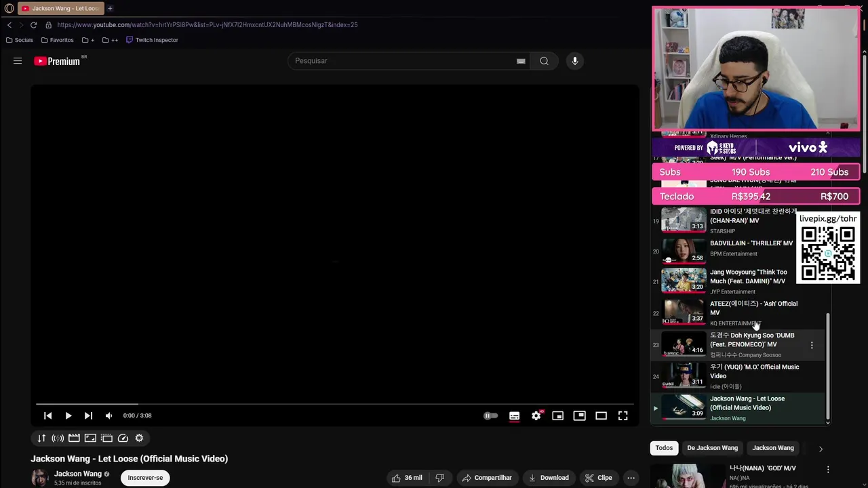This screenshot has width=868, height=488.
Task: Toggle the autoplay switch in player
Action: click(x=490, y=415)
